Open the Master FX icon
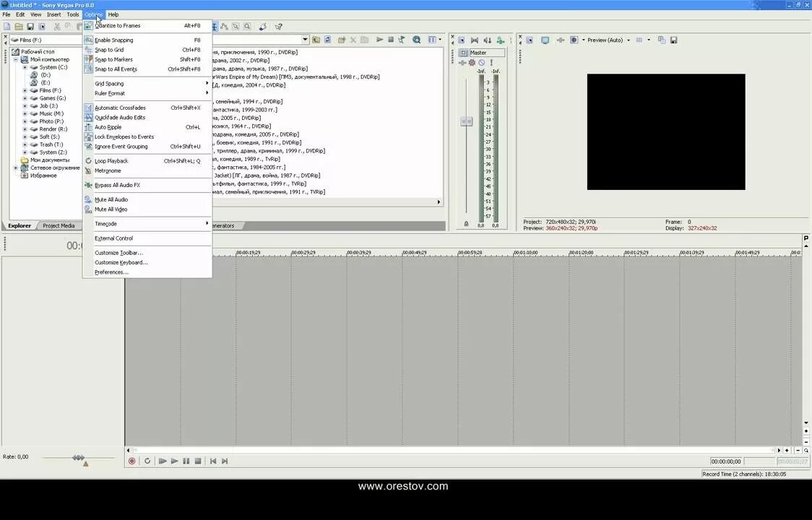This screenshot has width=812, height=520. point(462,63)
